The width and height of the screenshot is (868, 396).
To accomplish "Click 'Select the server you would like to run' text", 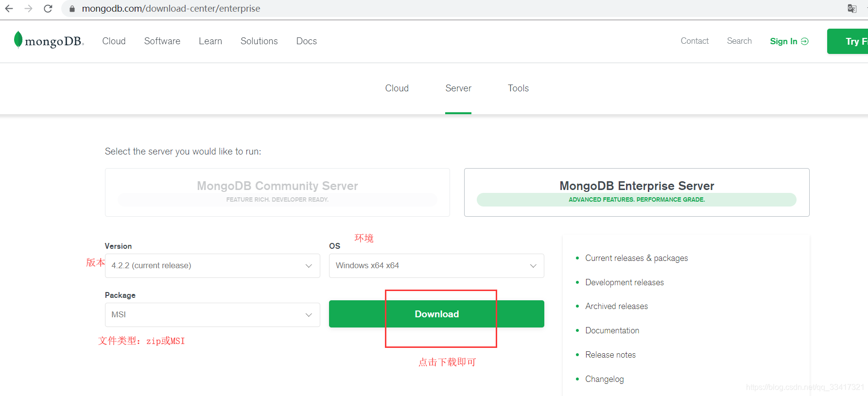I will click(x=183, y=152).
